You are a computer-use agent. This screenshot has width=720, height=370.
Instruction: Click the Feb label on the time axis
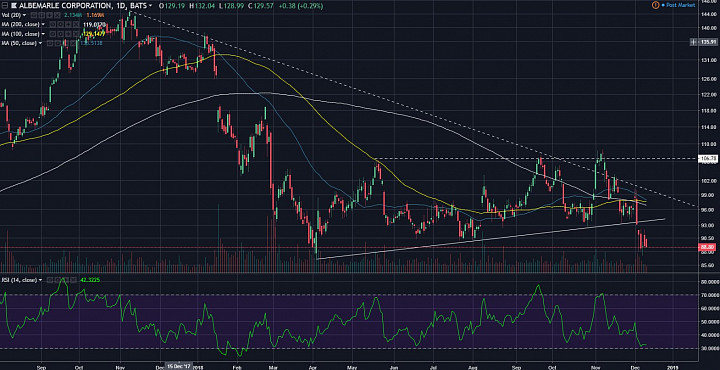click(237, 367)
